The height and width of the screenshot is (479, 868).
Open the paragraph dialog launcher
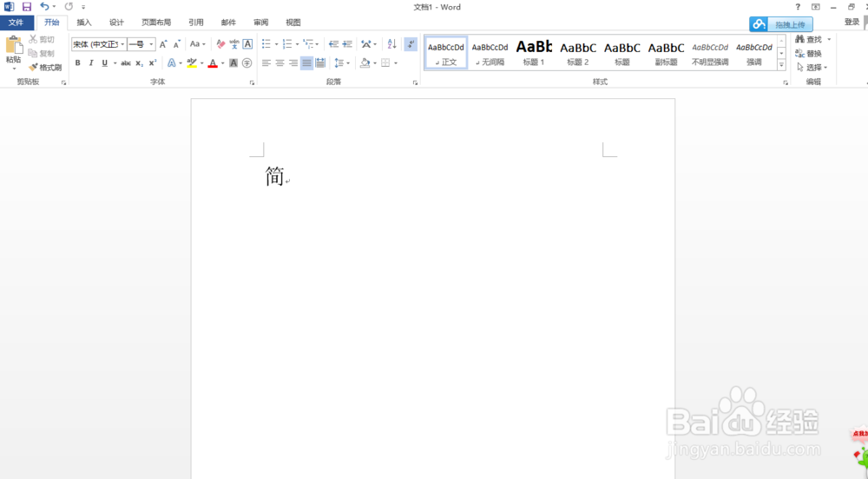coord(415,83)
